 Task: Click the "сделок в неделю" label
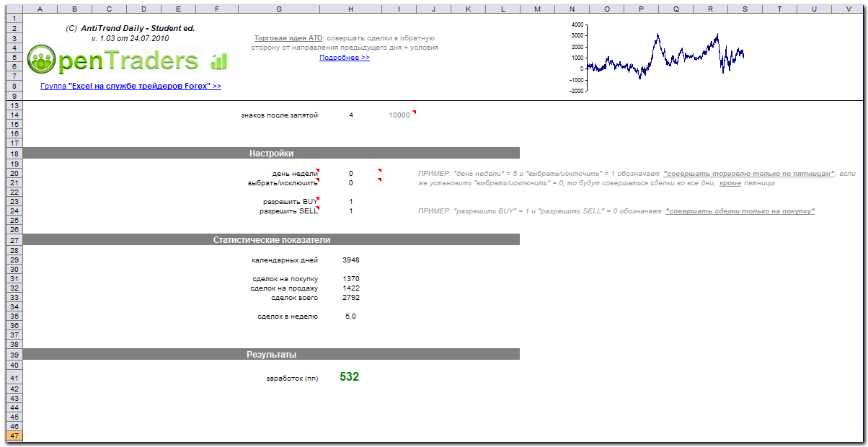point(288,316)
